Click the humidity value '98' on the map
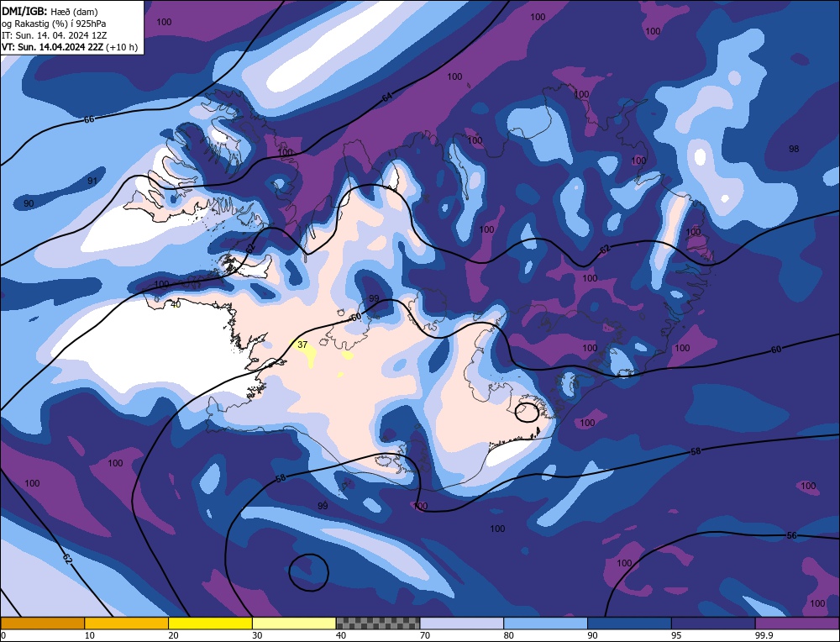This screenshot has height=642, width=840. [794, 149]
